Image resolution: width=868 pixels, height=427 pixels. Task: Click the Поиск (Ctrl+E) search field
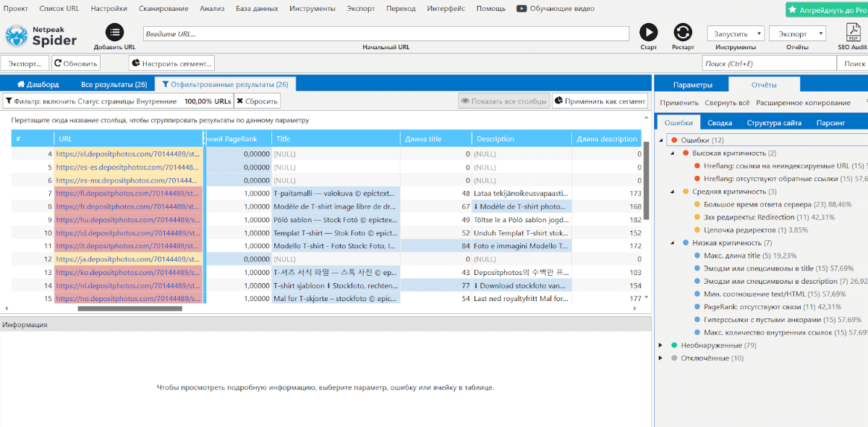[768, 63]
